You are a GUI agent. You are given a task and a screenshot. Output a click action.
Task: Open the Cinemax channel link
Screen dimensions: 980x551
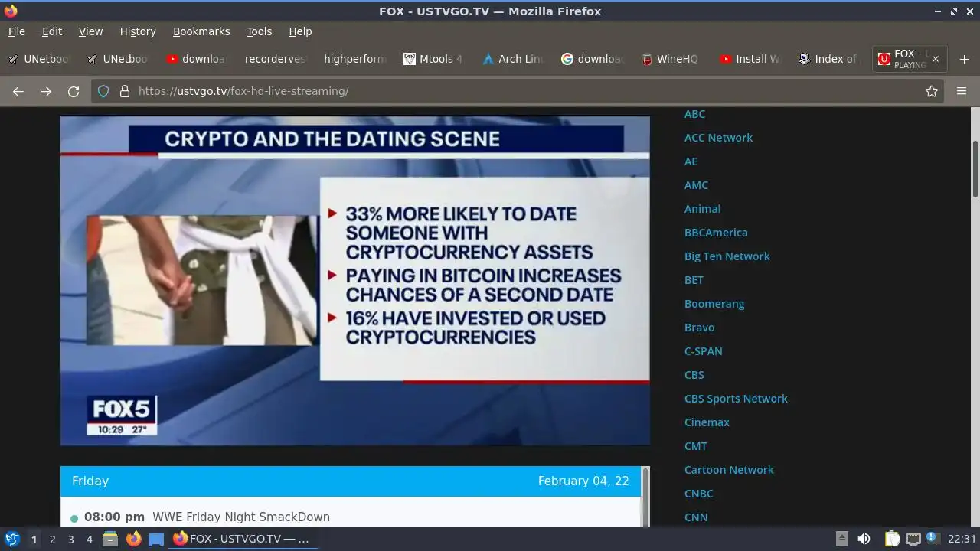point(707,422)
